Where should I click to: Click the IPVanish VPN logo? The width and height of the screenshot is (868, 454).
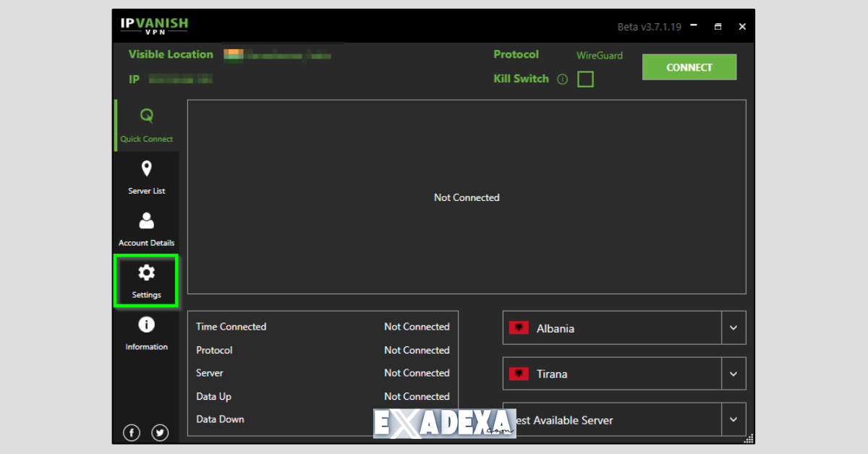pyautogui.click(x=153, y=25)
